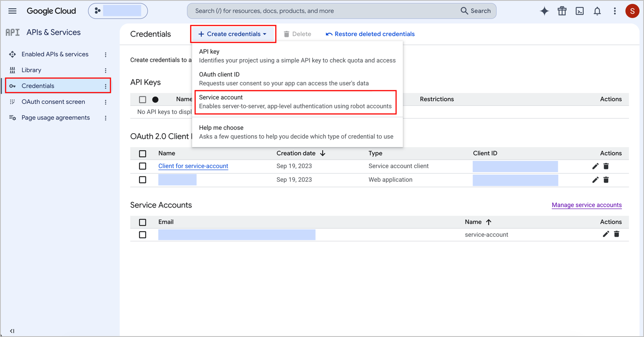Check the Client for service-account row checkbox
This screenshot has width=644, height=337.
click(143, 166)
